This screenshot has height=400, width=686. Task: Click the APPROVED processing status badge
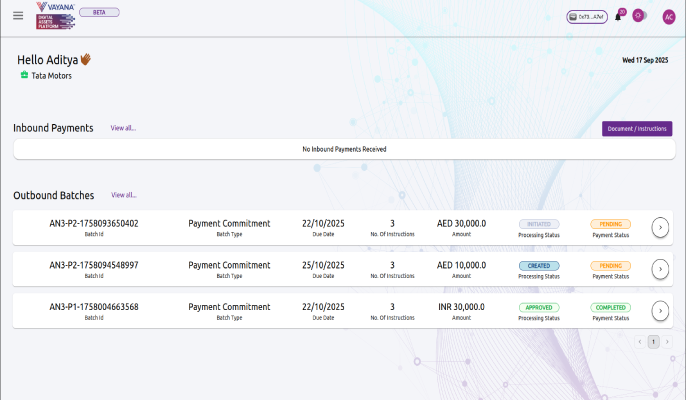(x=539, y=308)
